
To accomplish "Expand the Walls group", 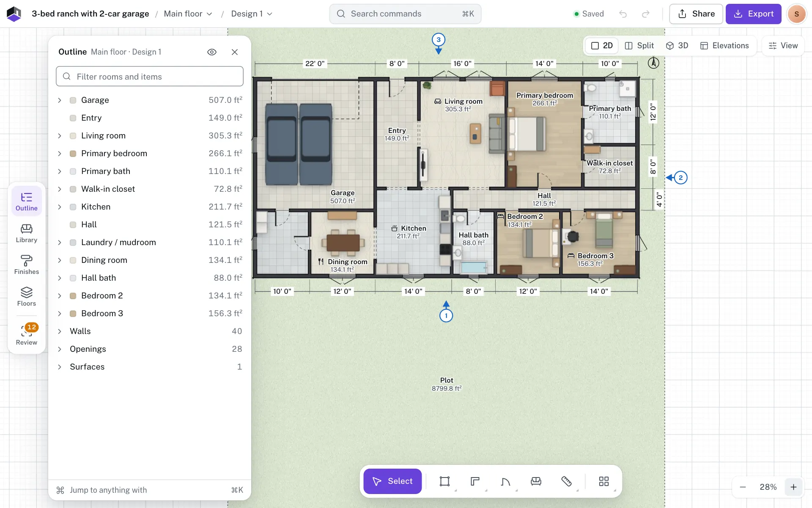I will click(60, 331).
